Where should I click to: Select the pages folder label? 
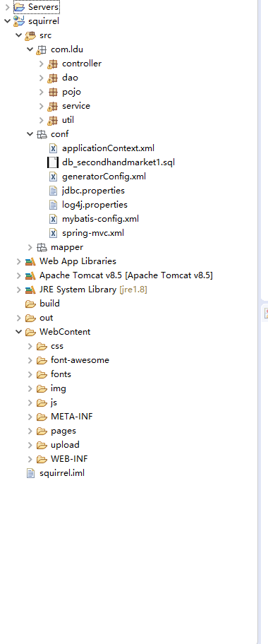63,431
